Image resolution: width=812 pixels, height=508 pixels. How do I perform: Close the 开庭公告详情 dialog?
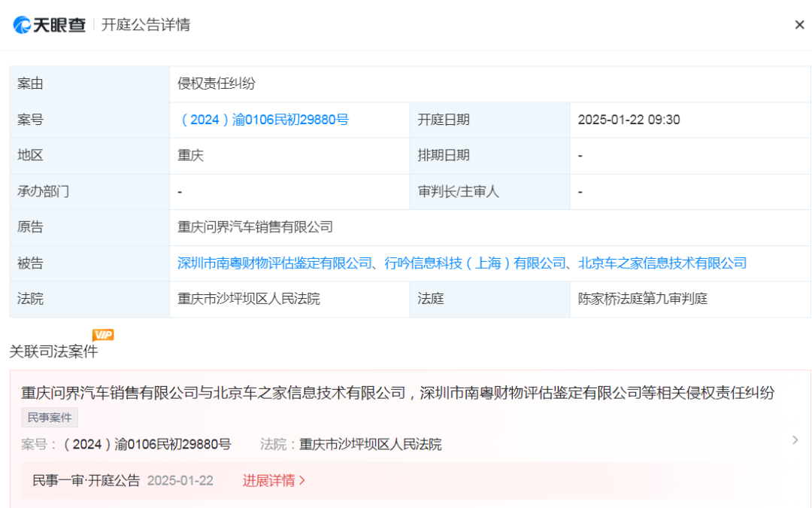point(799,24)
